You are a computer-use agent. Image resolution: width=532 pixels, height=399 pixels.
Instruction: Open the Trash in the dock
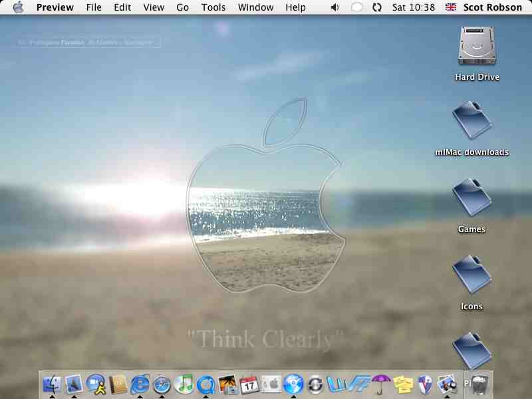[x=479, y=384]
